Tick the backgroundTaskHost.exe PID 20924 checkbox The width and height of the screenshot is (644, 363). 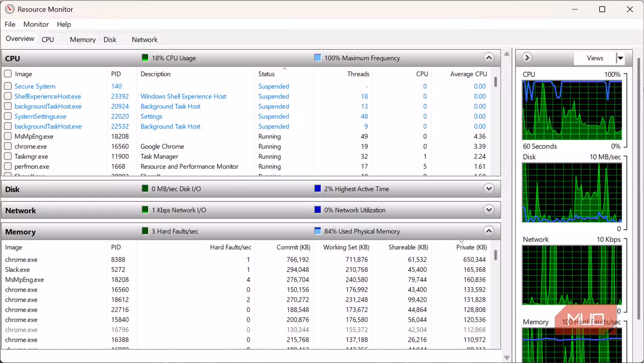pos(8,106)
